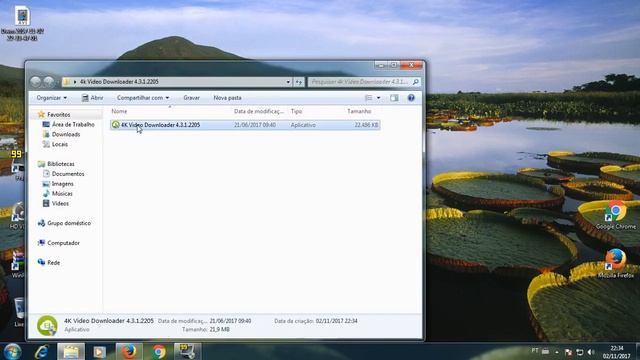
Task: Open the Vídeos library
Action: 60,203
